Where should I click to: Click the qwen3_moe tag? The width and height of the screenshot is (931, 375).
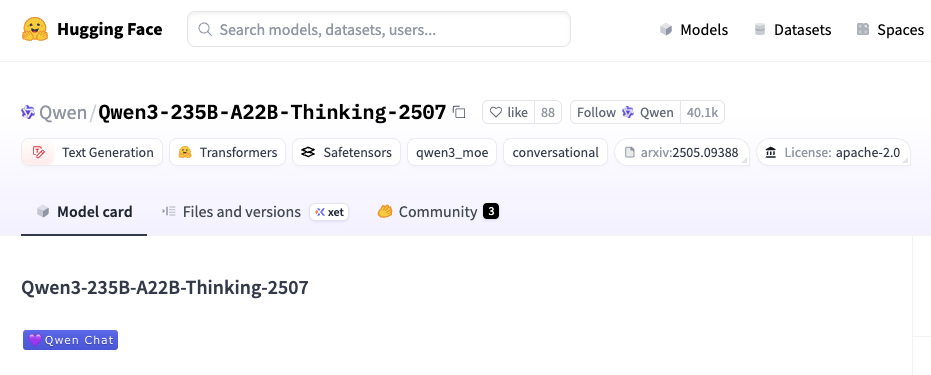pos(452,152)
